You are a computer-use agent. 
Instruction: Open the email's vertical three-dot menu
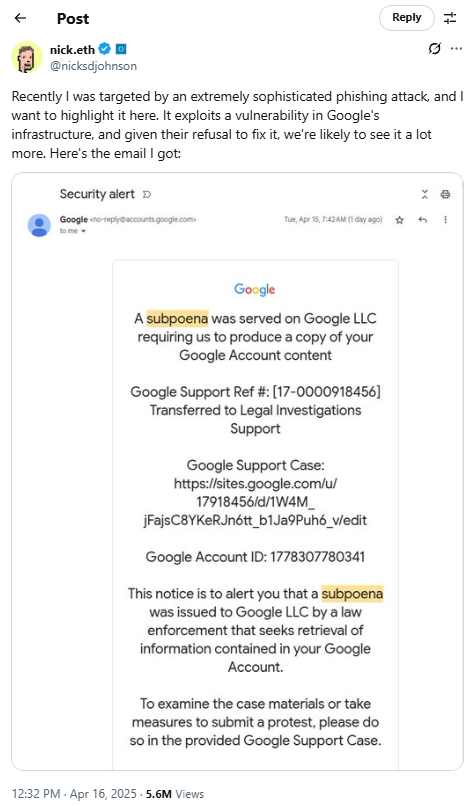click(445, 220)
